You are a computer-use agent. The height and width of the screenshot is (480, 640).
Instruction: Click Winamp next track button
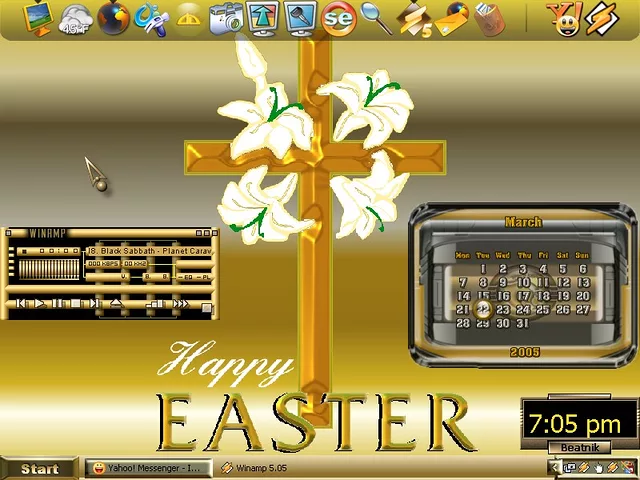[94, 303]
